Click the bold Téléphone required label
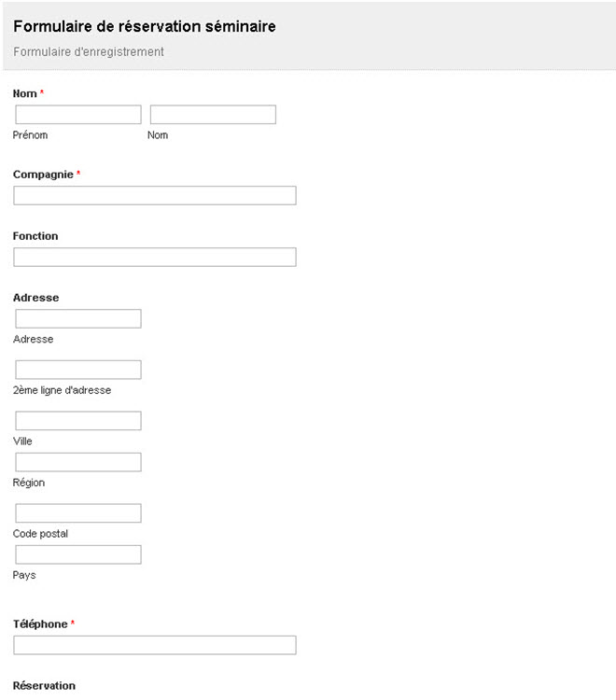 click(x=40, y=623)
